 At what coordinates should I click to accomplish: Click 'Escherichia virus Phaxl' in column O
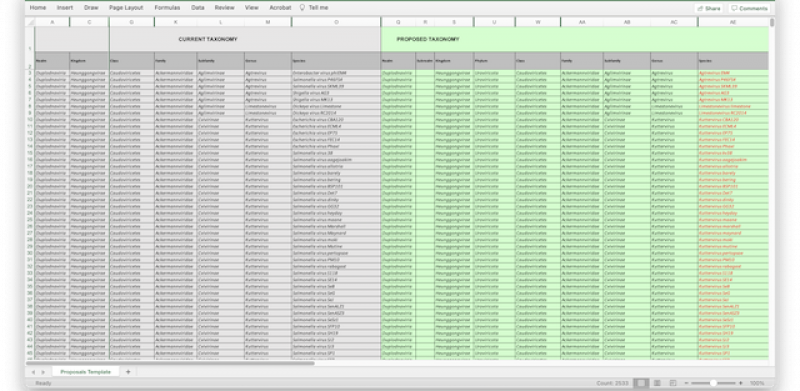[336, 146]
